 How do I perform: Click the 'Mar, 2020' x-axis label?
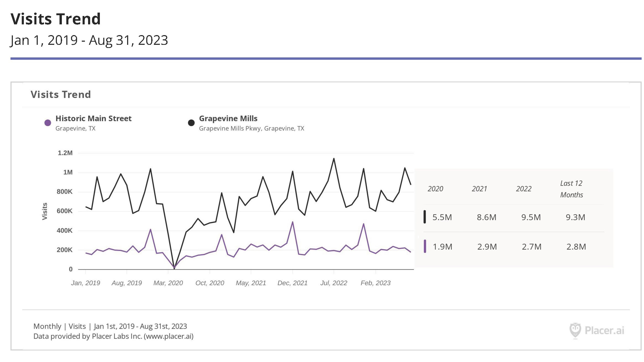coord(168,283)
